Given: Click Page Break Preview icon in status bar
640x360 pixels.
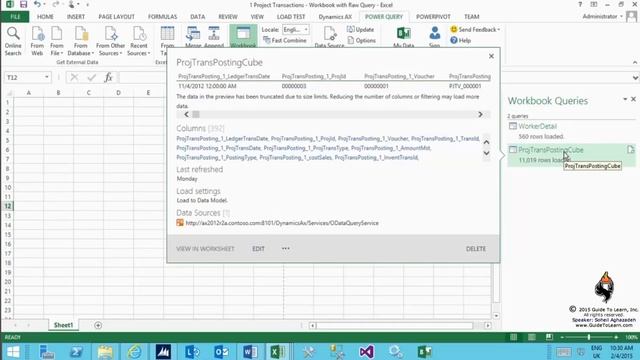Looking at the screenshot, I should pos(549,337).
